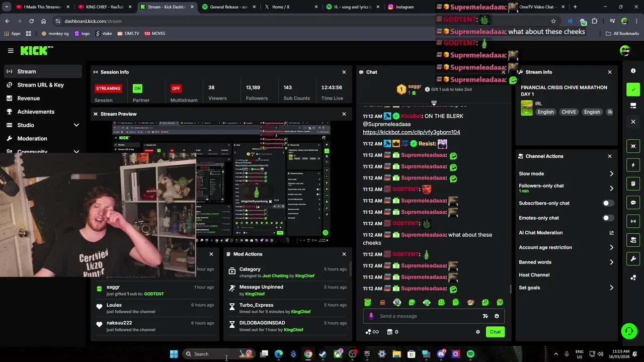This screenshot has width=644, height=362.
Task: Open Spotify from the taskbar
Action: [470, 354]
